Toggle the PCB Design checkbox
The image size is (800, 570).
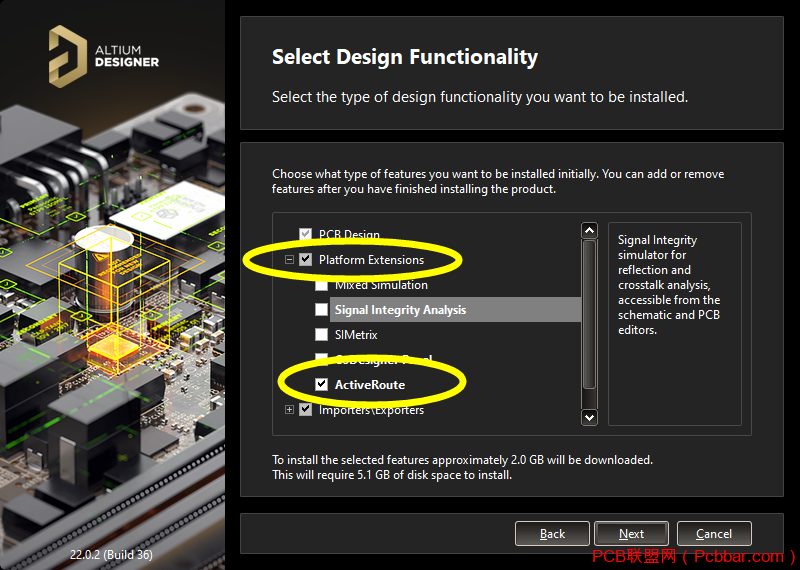click(305, 234)
